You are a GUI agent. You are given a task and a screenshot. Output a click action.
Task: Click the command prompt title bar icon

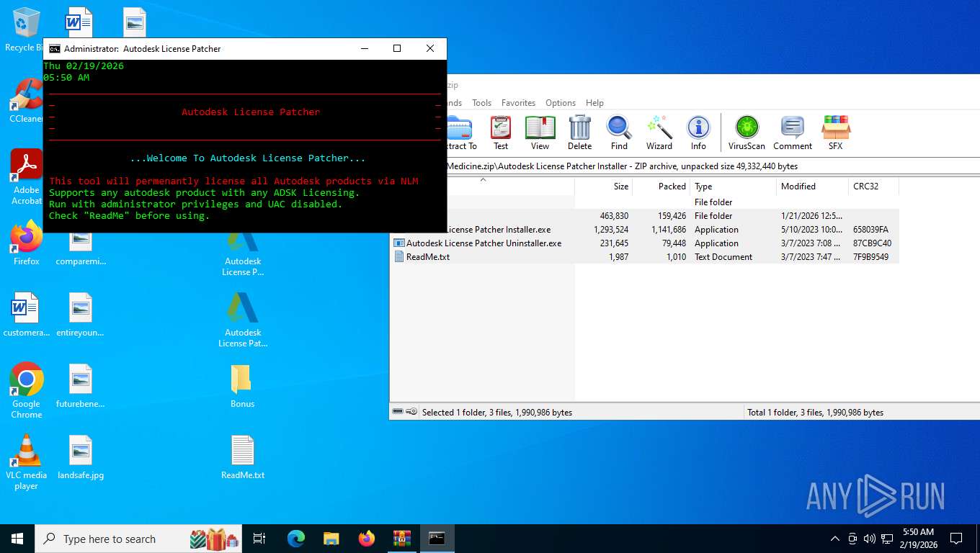54,48
